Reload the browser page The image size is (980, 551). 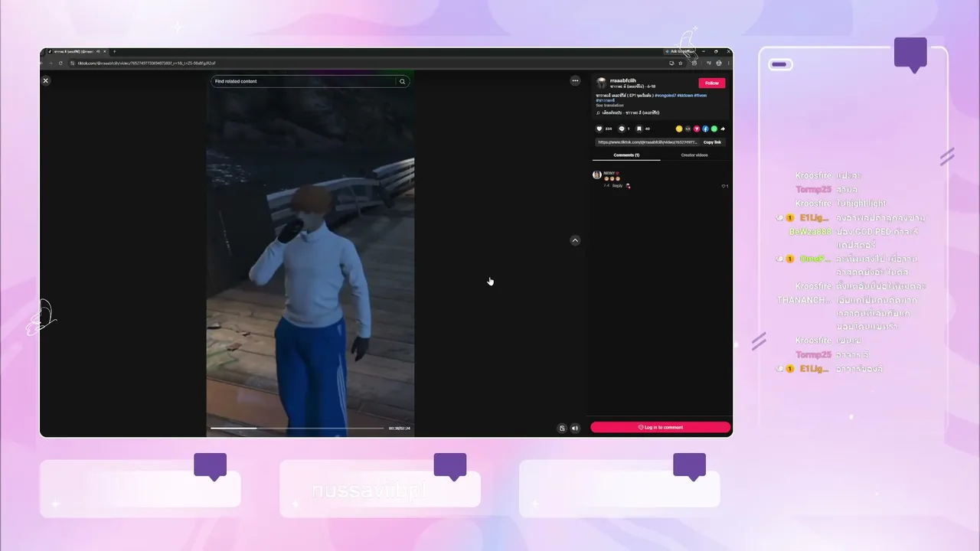coord(60,63)
